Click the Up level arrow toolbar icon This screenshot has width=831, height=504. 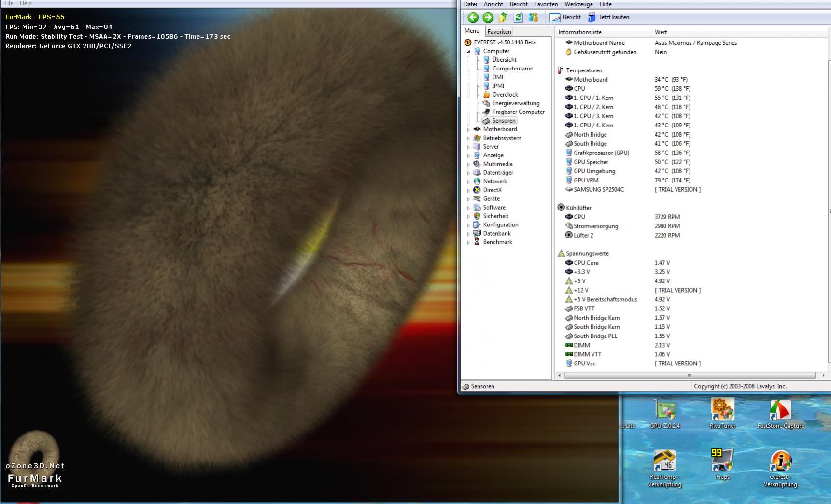(503, 17)
